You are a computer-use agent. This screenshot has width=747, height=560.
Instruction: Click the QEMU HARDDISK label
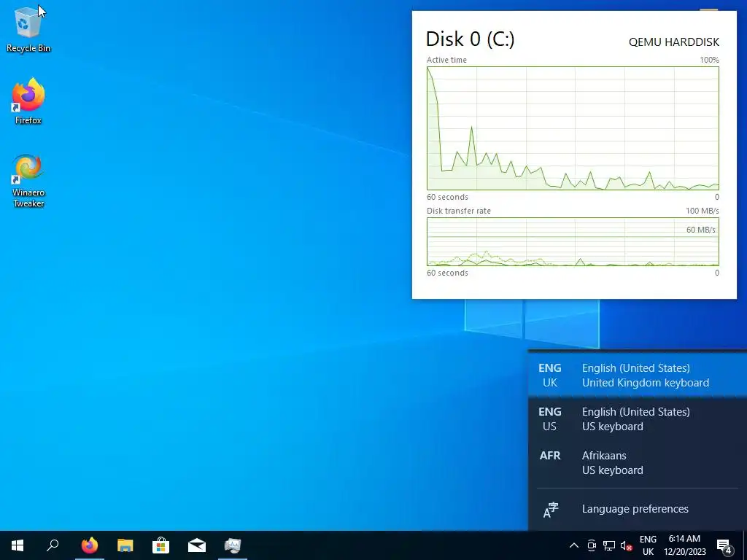pyautogui.click(x=673, y=42)
